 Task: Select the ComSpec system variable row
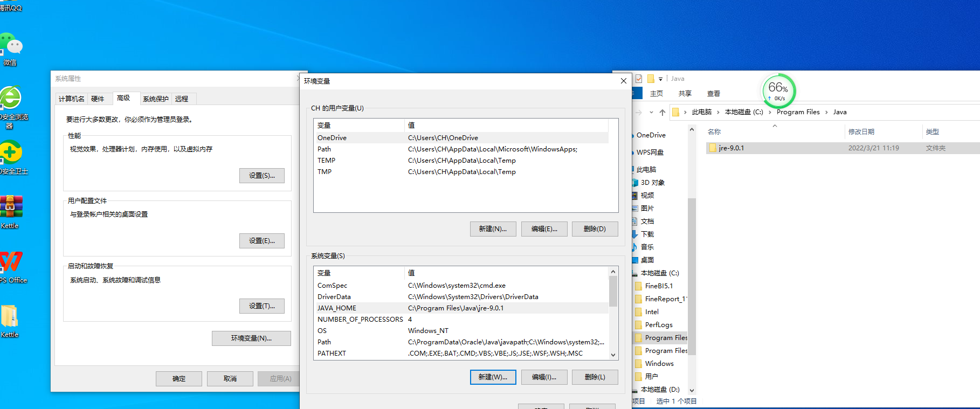point(461,286)
